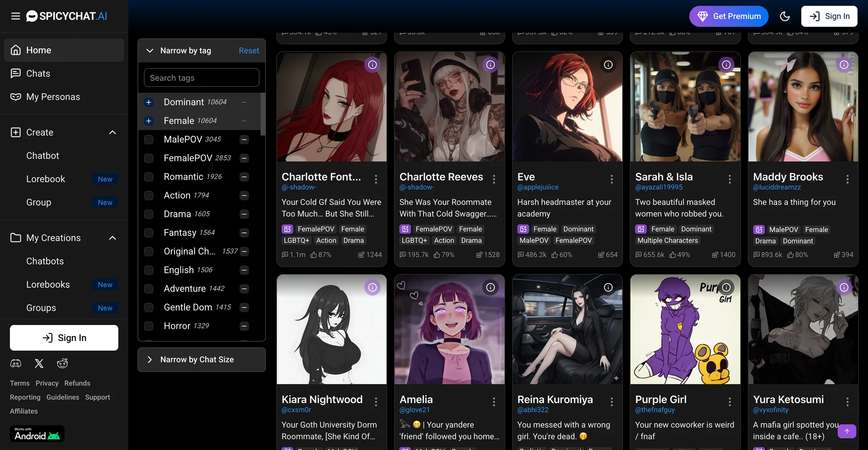Click the Get Premium button
The height and width of the screenshot is (450, 868).
(729, 16)
